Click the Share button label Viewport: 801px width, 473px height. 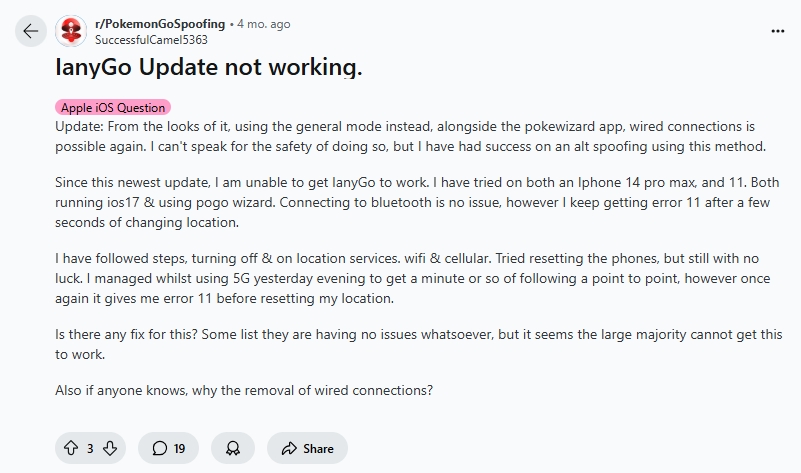[x=318, y=448]
